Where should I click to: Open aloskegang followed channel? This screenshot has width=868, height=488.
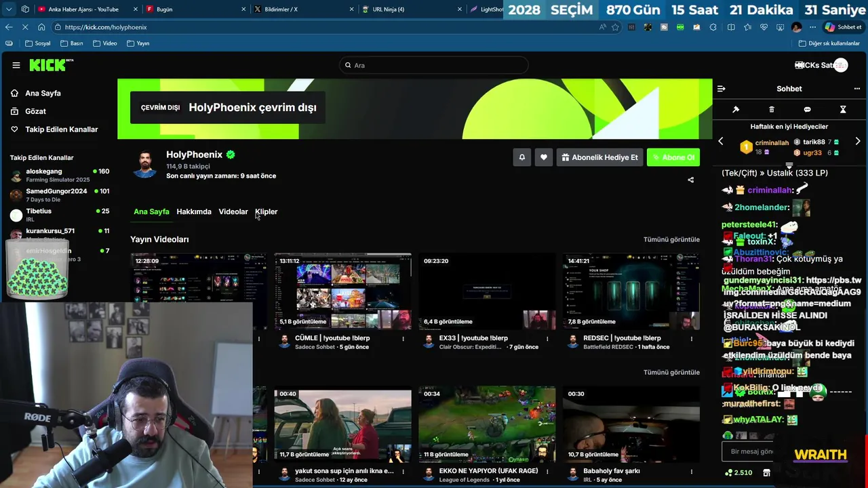point(60,176)
